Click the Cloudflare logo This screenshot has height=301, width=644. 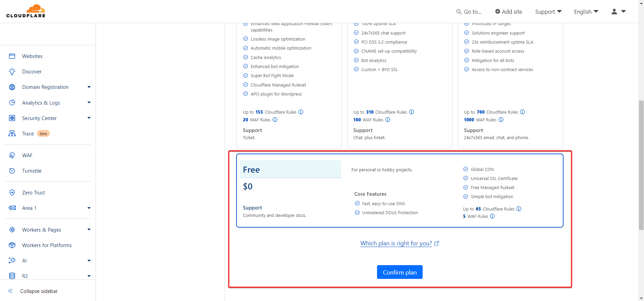point(26,11)
